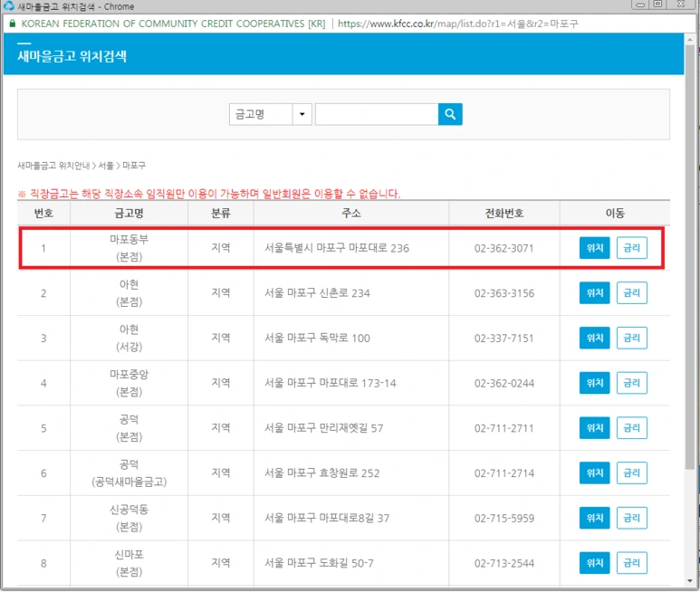Open the 금고명 search type dropdown

(270, 114)
